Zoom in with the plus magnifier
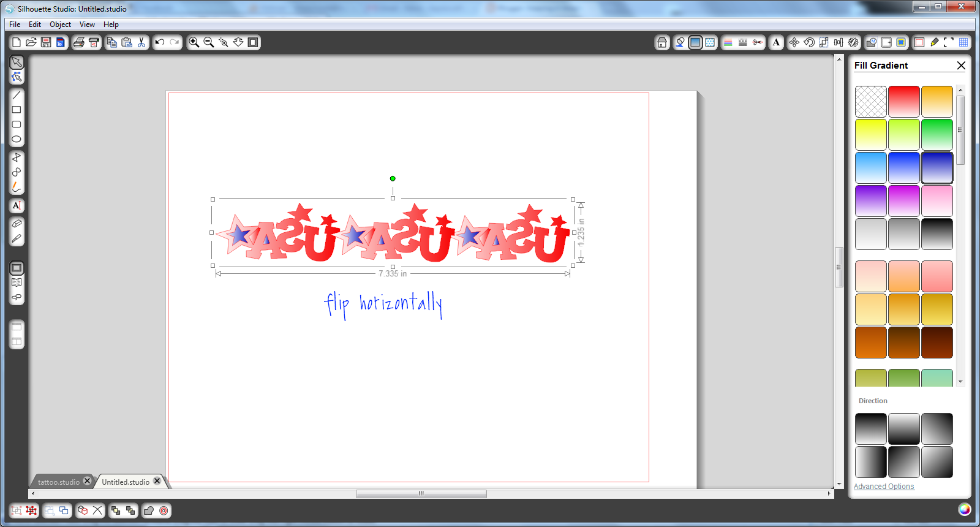The height and width of the screenshot is (527, 980). tap(194, 42)
